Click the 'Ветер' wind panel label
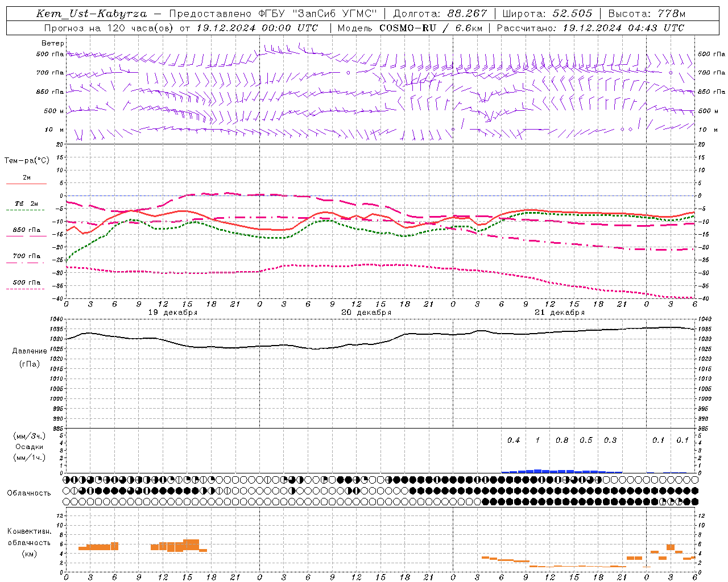 pyautogui.click(x=53, y=43)
